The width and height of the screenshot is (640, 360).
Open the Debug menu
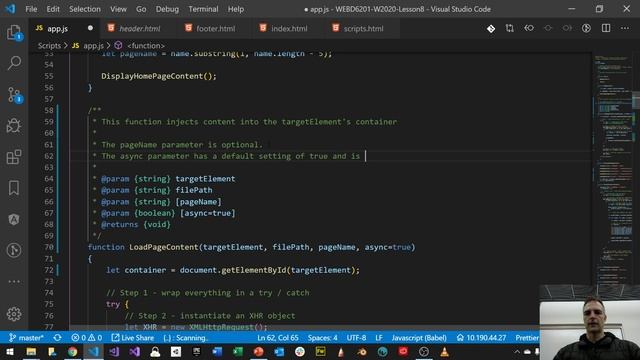(167, 9)
